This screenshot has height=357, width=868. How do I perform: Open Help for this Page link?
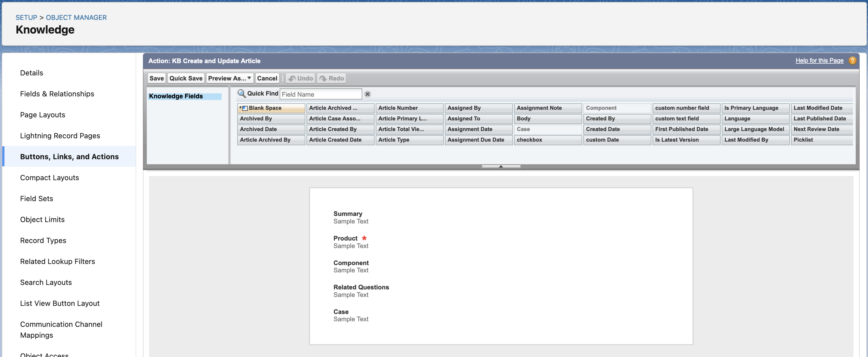[819, 61]
